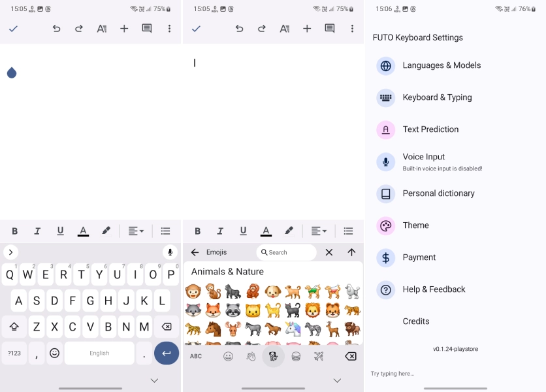This screenshot has width=546, height=392.
Task: Select the Animals & Nature category tab icon
Action: coord(274,356)
